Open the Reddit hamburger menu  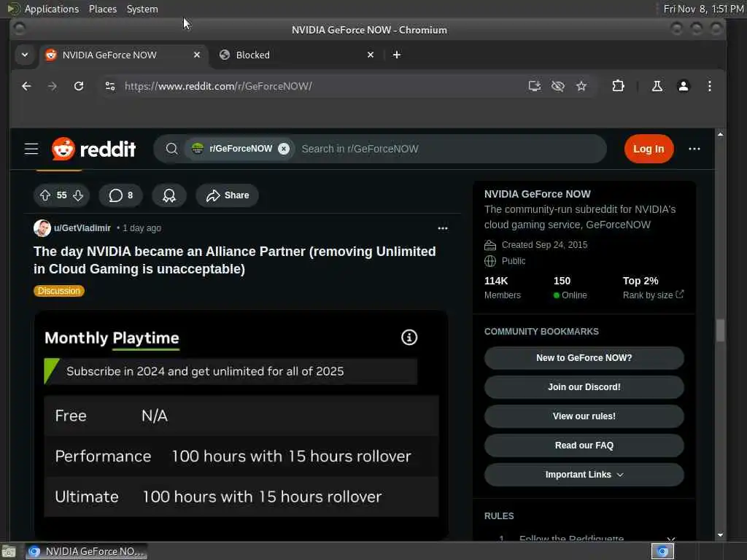tap(31, 149)
